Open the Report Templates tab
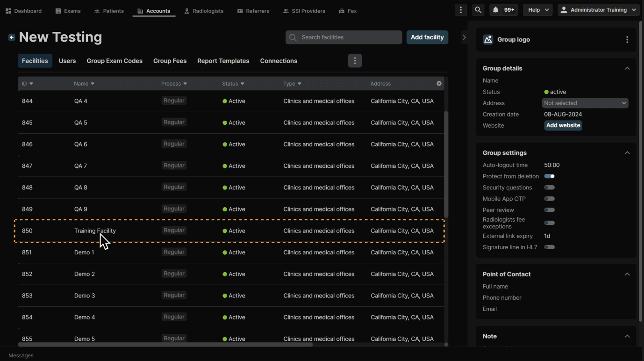The height and width of the screenshot is (361, 644). [223, 61]
